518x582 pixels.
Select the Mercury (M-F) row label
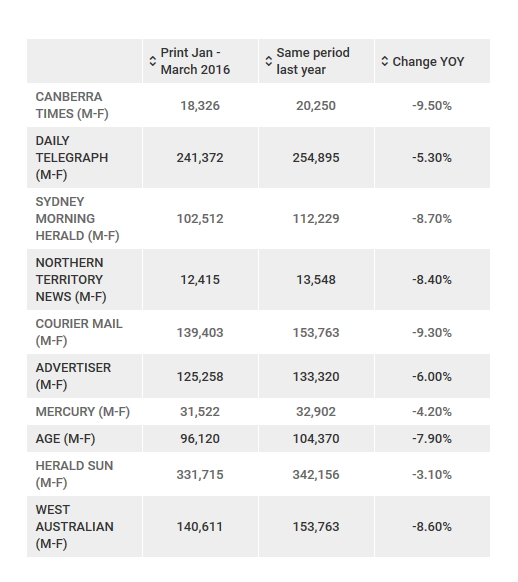pos(83,412)
